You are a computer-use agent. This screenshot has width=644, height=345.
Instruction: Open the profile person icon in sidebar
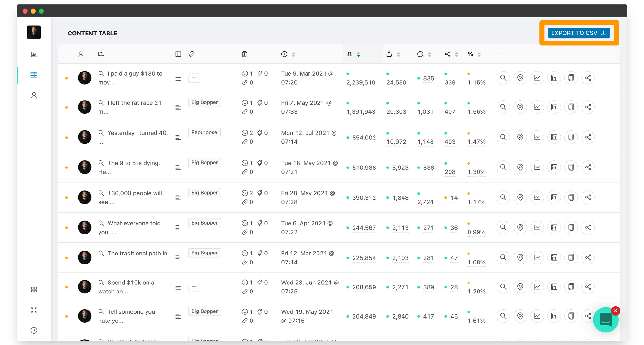coord(34,95)
